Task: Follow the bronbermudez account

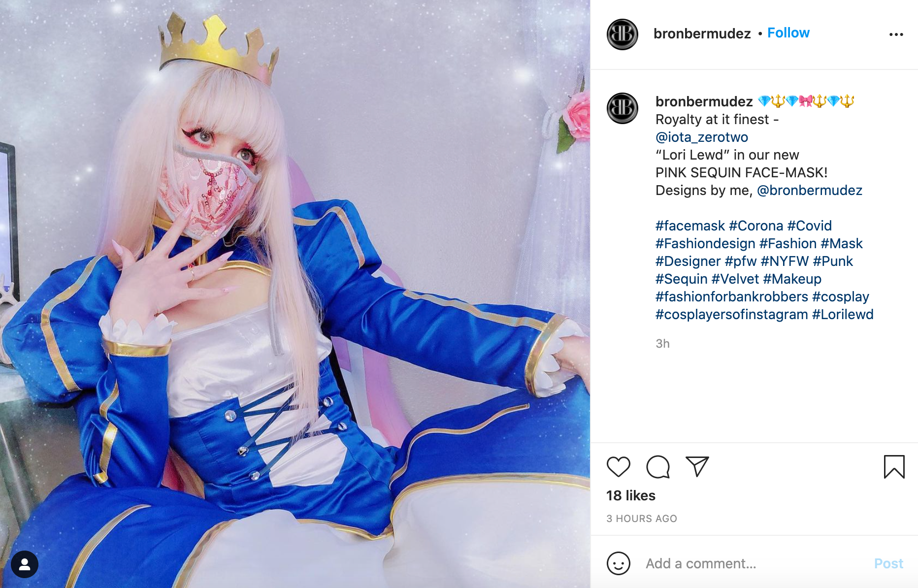Action: [x=788, y=33]
